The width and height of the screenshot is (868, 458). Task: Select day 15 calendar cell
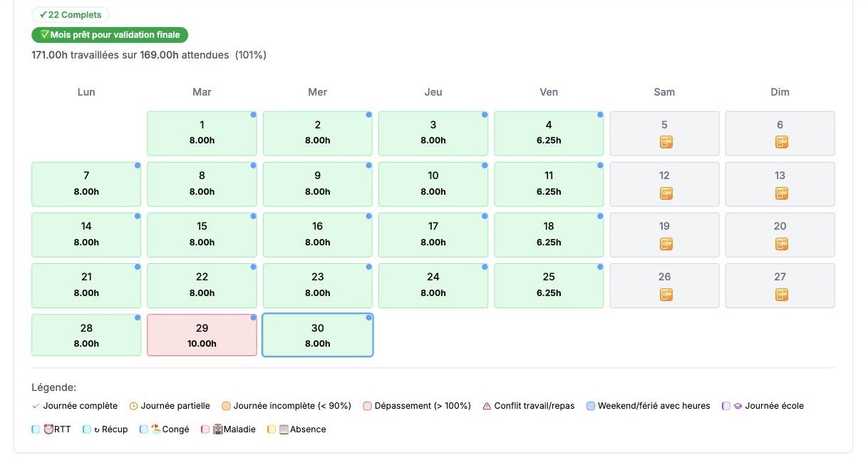[x=202, y=235]
